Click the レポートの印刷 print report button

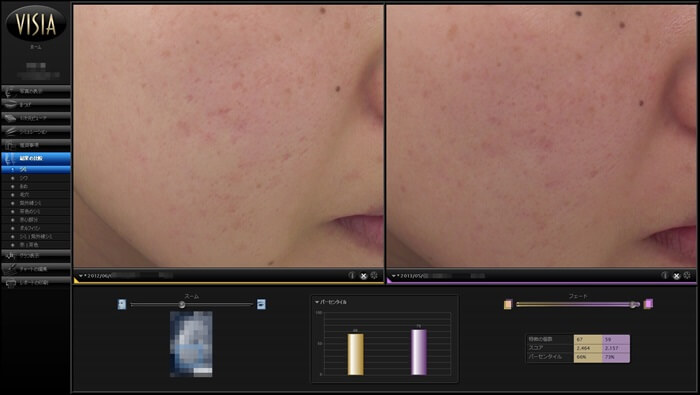click(36, 283)
